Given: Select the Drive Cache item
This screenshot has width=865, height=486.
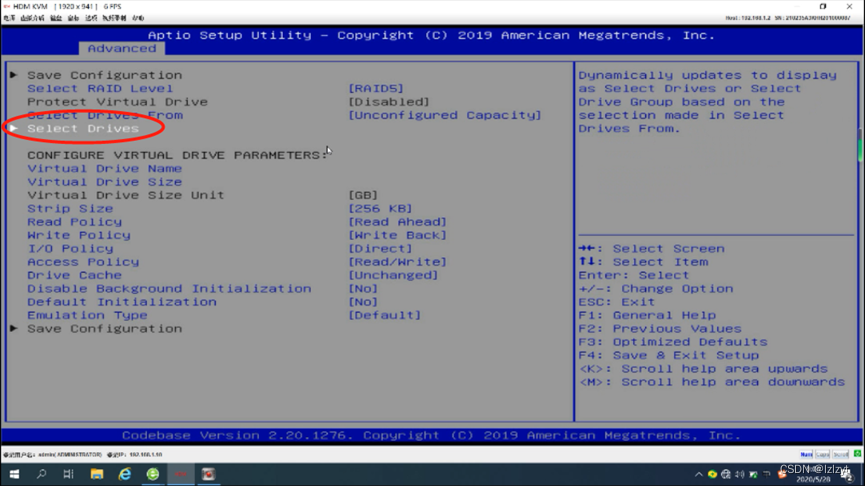Looking at the screenshot, I should 74,275.
